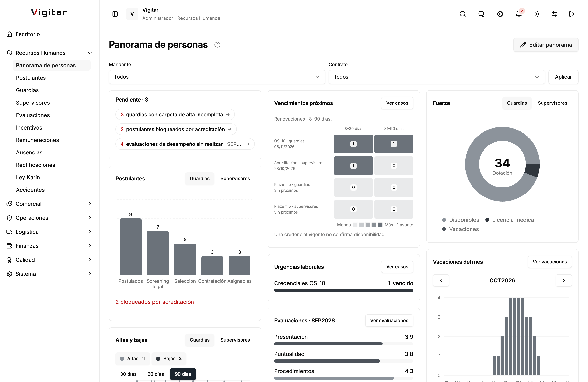Viewport: 588px width, 382px height.
Task: Expand the Finanzas menu chevron
Action: coord(90,246)
